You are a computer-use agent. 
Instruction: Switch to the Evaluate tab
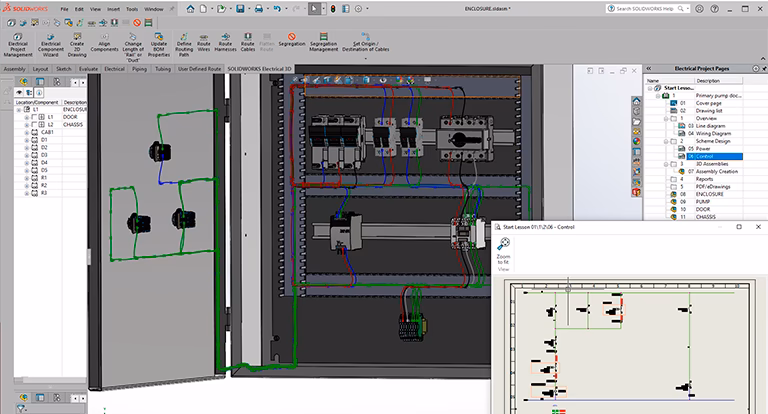tap(88, 69)
